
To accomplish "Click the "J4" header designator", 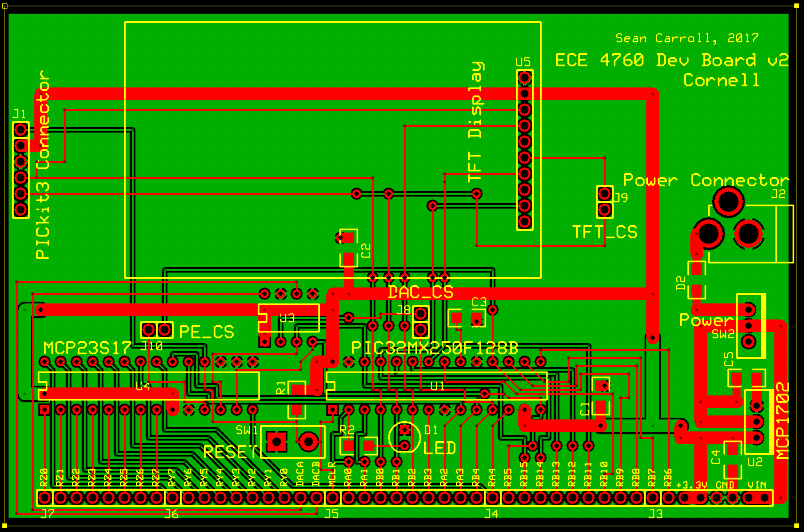I will (x=491, y=514).
